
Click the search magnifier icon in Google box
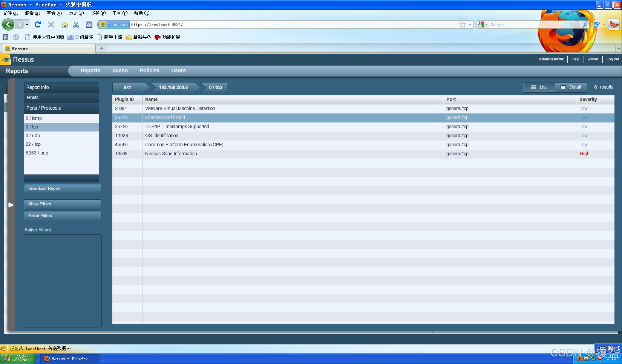[x=585, y=24]
